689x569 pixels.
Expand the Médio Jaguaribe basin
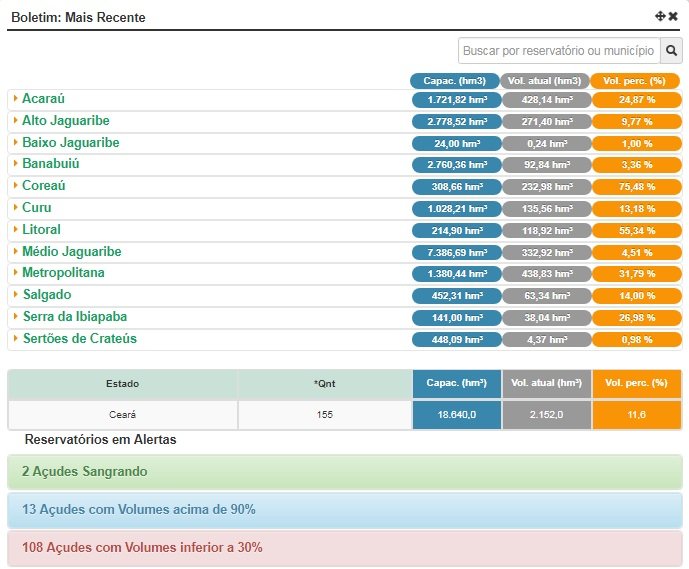click(71, 251)
